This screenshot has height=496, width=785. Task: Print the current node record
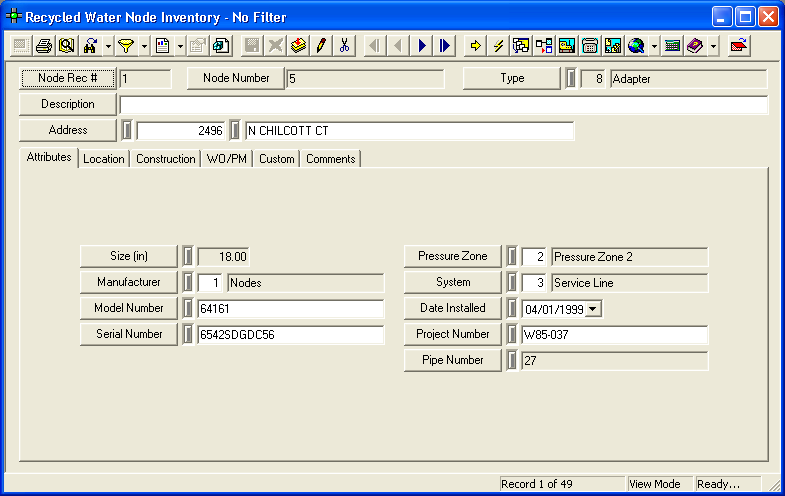pyautogui.click(x=44, y=46)
